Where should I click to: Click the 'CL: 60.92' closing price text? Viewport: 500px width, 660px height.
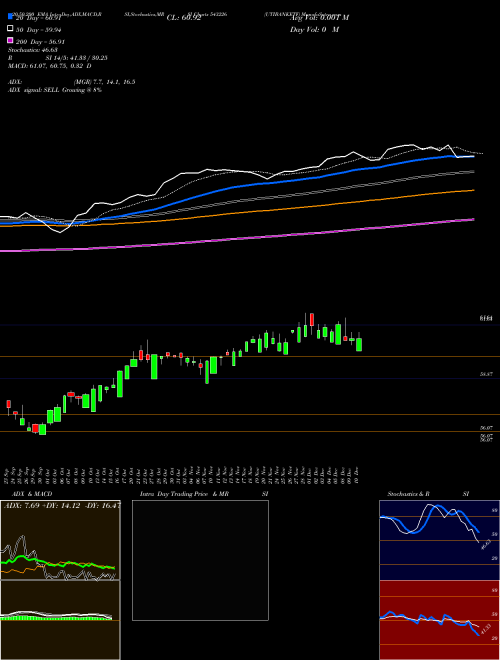point(184,18)
